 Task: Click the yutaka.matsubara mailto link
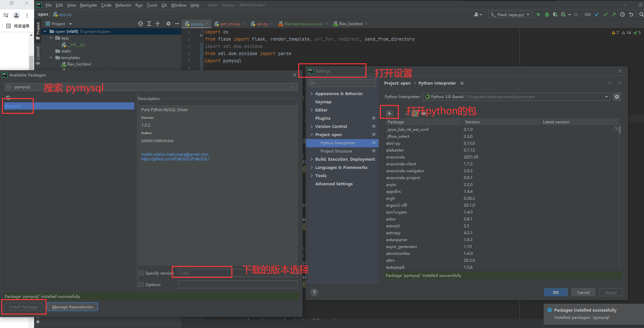(x=175, y=154)
